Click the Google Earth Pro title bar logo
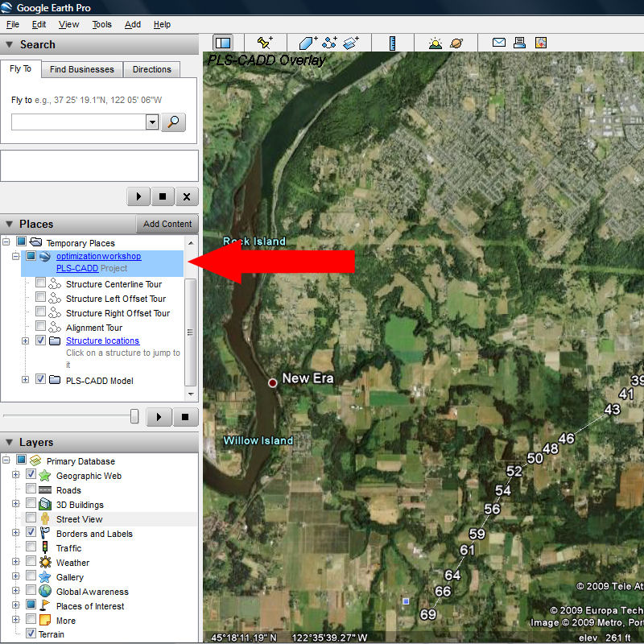This screenshot has width=644, height=644. click(x=6, y=7)
